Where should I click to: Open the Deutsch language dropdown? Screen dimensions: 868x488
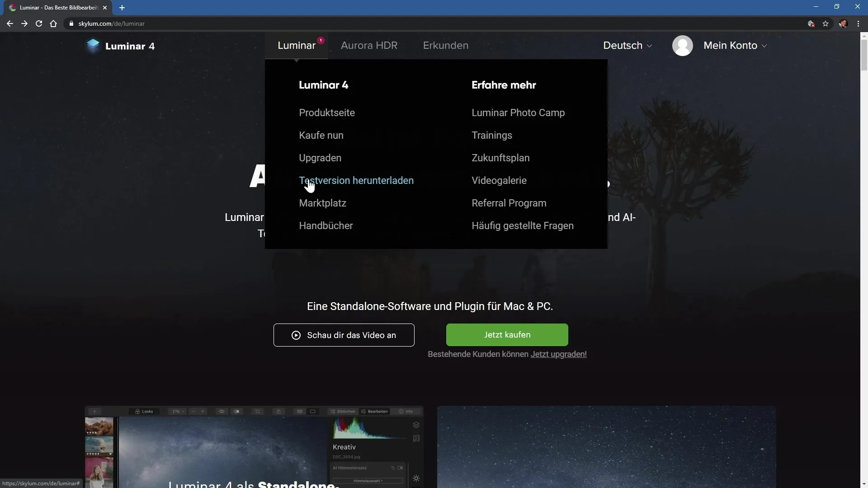click(x=627, y=46)
